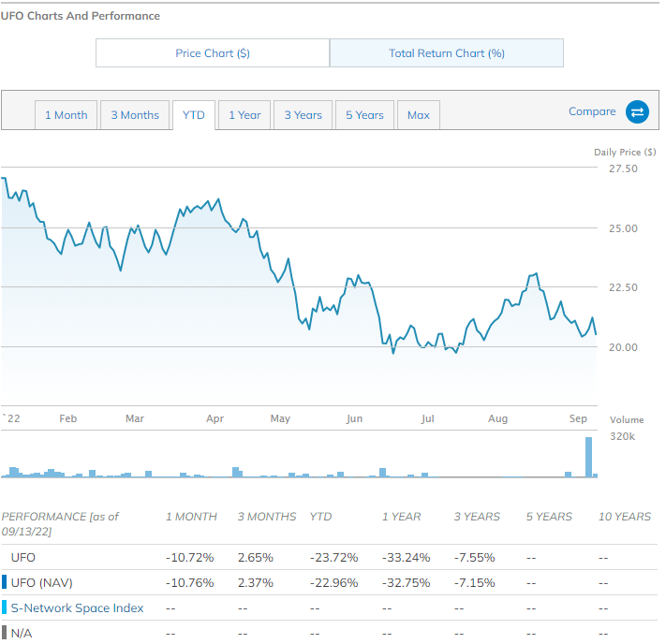
Task: Click the Apr label on time axis
Action: click(x=215, y=418)
